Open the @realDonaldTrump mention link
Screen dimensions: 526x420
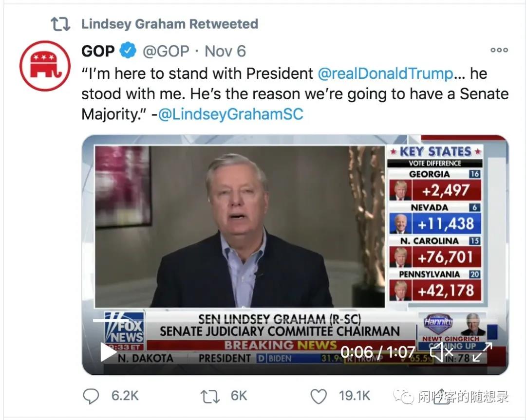pyautogui.click(x=385, y=73)
